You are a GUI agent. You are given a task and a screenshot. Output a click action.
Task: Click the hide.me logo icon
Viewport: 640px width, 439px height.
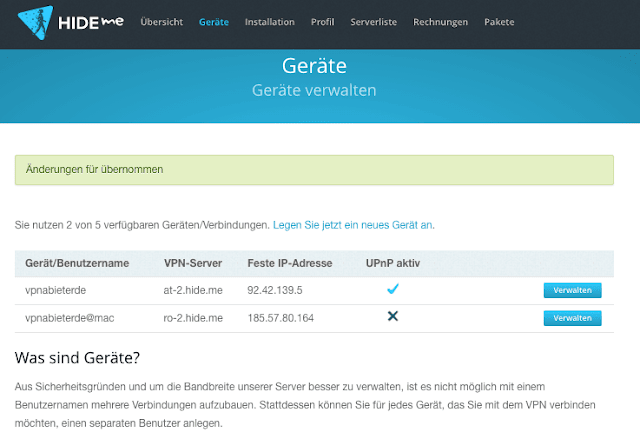36,22
